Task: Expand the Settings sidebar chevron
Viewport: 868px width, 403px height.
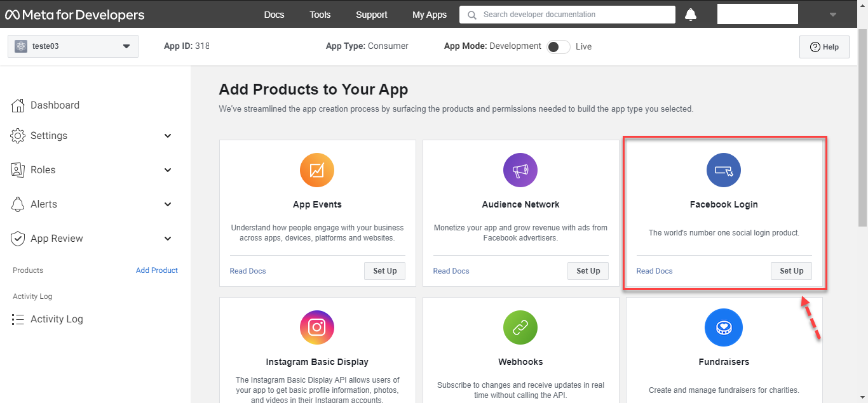Action: (x=168, y=136)
